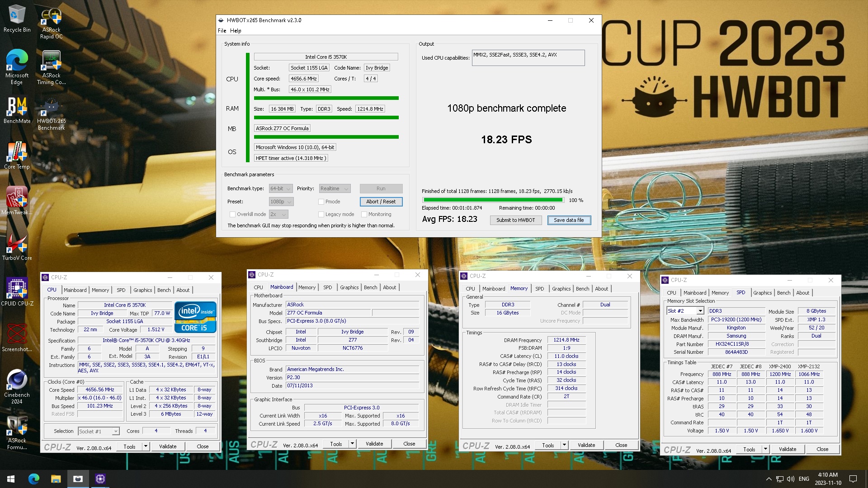Switch to CPU-Z taskbar app
Screen dimensions: 868x488
[100, 479]
